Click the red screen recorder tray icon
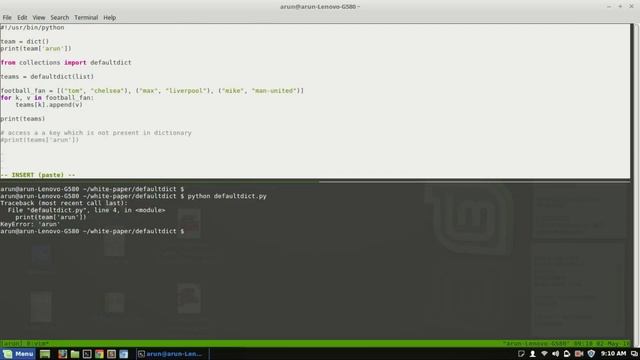The image size is (640, 360). 579,354
